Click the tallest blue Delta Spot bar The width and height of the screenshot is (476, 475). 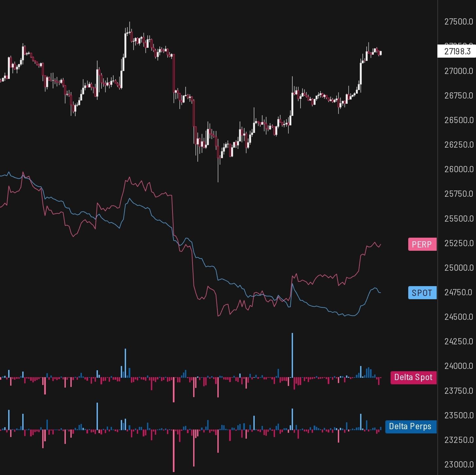[x=292, y=356]
